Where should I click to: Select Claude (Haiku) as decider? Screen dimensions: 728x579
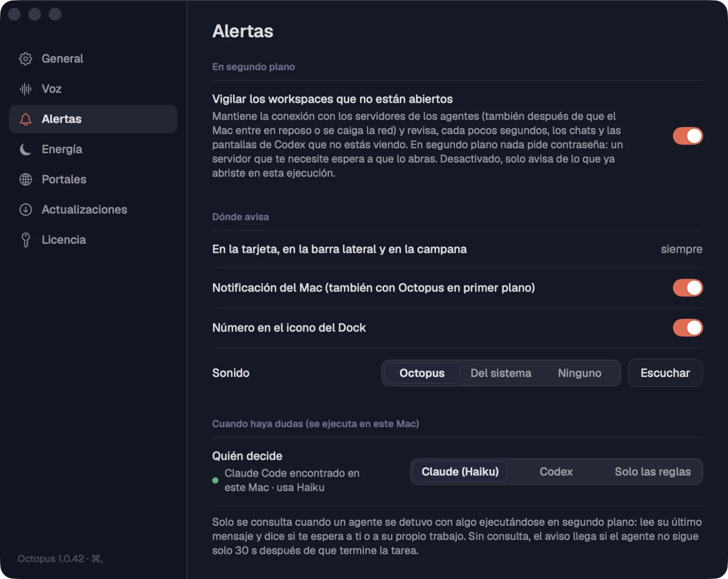[460, 472]
